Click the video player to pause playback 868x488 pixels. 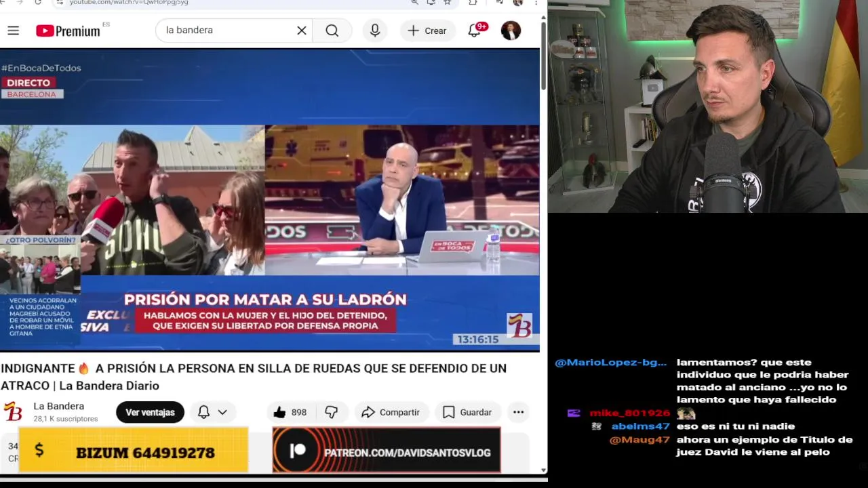(270, 200)
